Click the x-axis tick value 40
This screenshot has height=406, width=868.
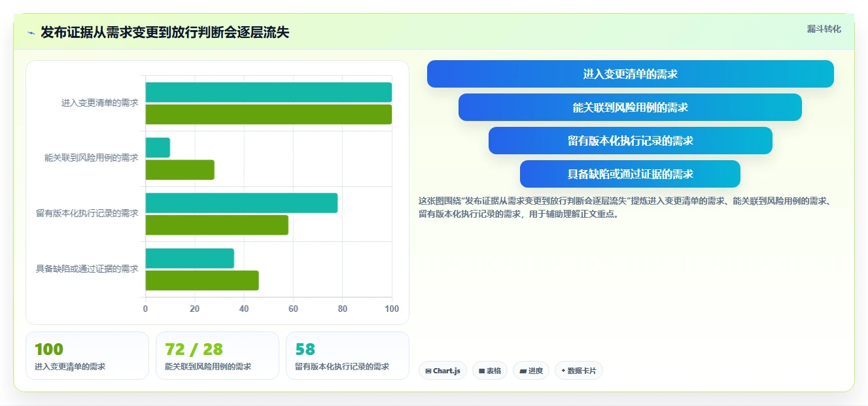point(244,309)
